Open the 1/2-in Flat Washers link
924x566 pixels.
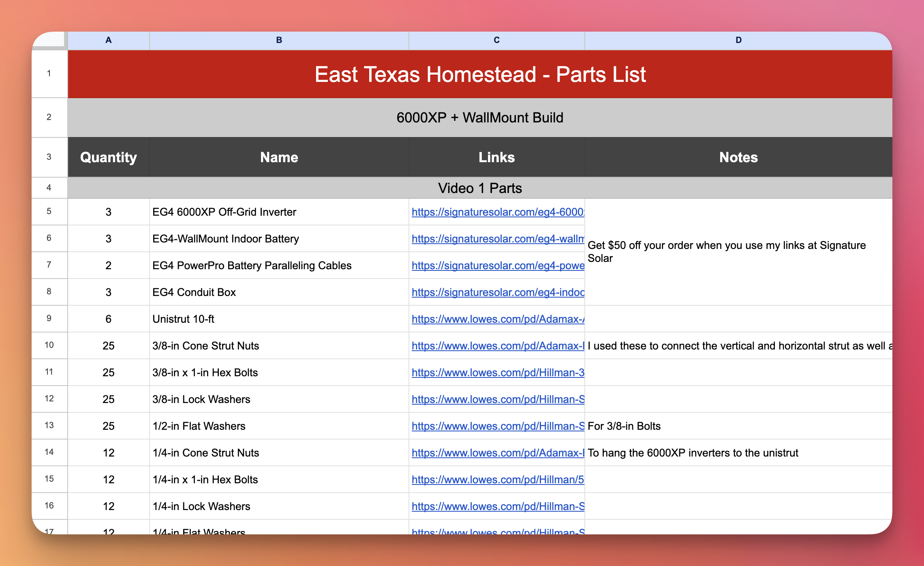(x=498, y=426)
